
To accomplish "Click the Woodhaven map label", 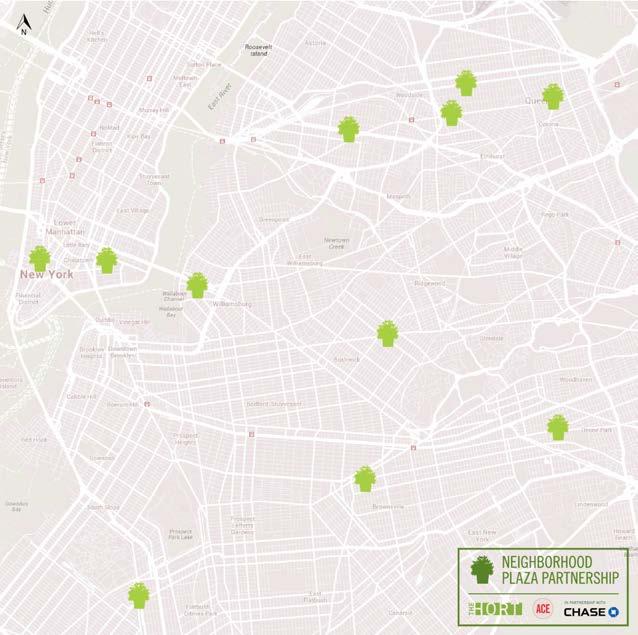I will [576, 380].
